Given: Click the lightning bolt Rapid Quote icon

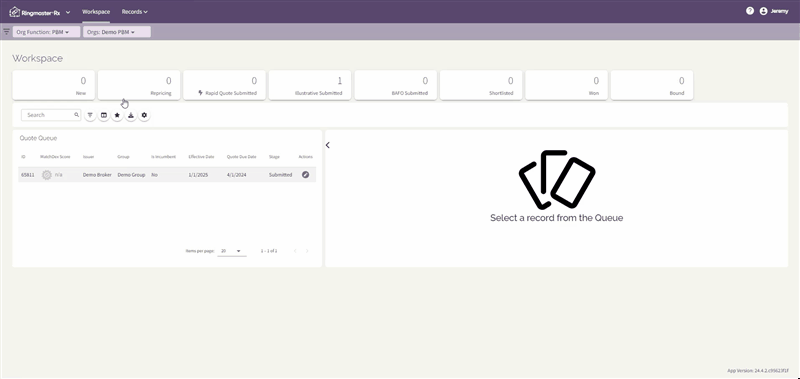Looking at the screenshot, I should pos(201,93).
